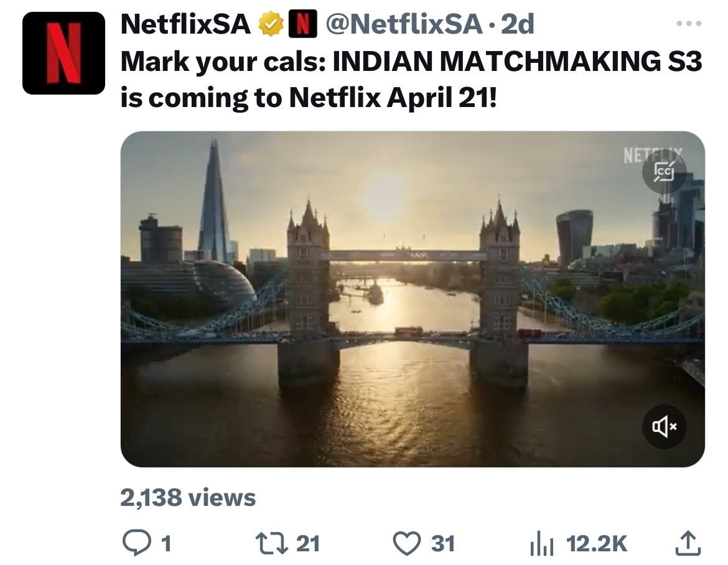Open the @NetflixSA handle link

[x=404, y=25]
